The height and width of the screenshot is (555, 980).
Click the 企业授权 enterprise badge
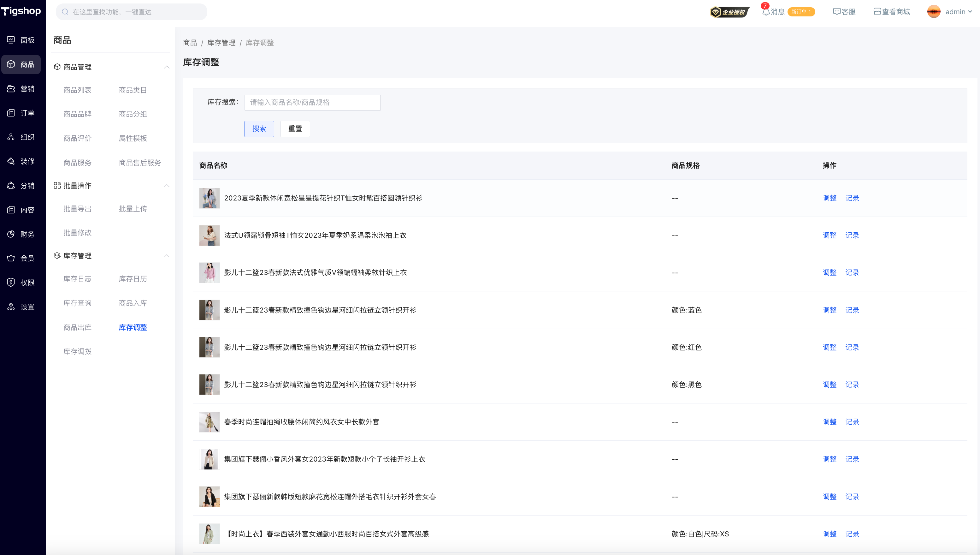729,12
